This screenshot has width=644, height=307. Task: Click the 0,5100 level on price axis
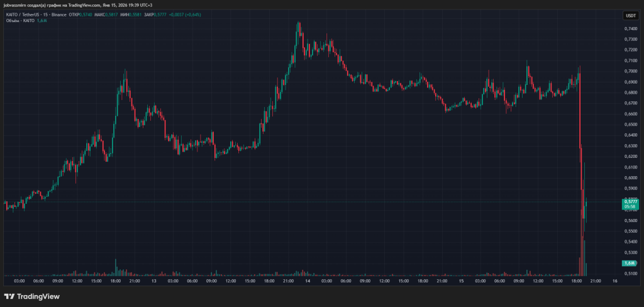click(630, 274)
